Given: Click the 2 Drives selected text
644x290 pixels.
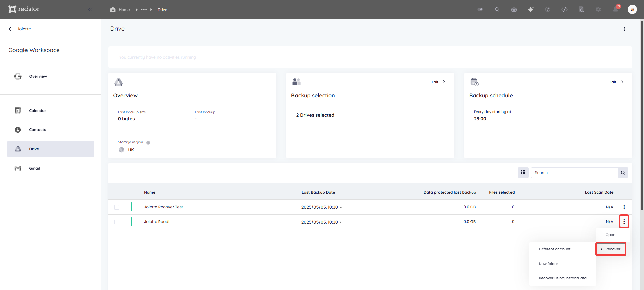Looking at the screenshot, I should click(x=315, y=115).
